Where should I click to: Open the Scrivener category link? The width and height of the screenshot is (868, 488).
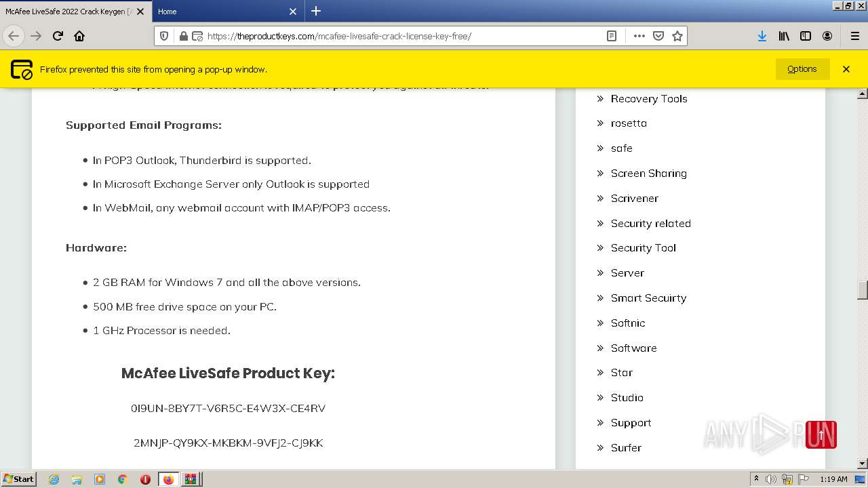(634, 199)
